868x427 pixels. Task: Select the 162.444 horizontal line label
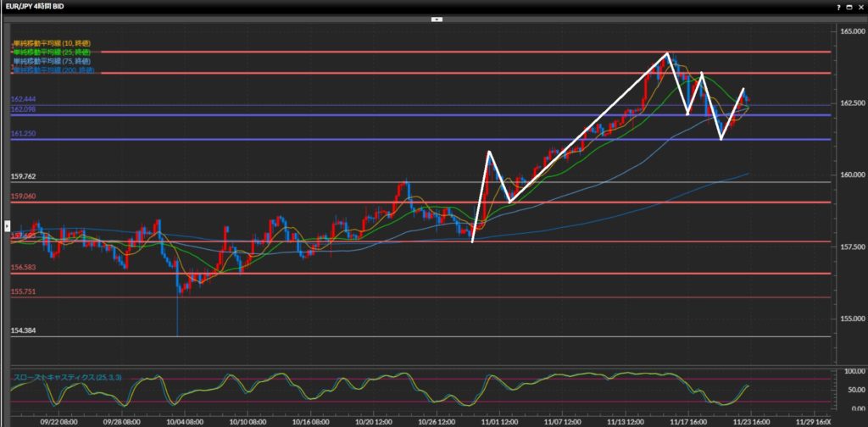[x=23, y=99]
